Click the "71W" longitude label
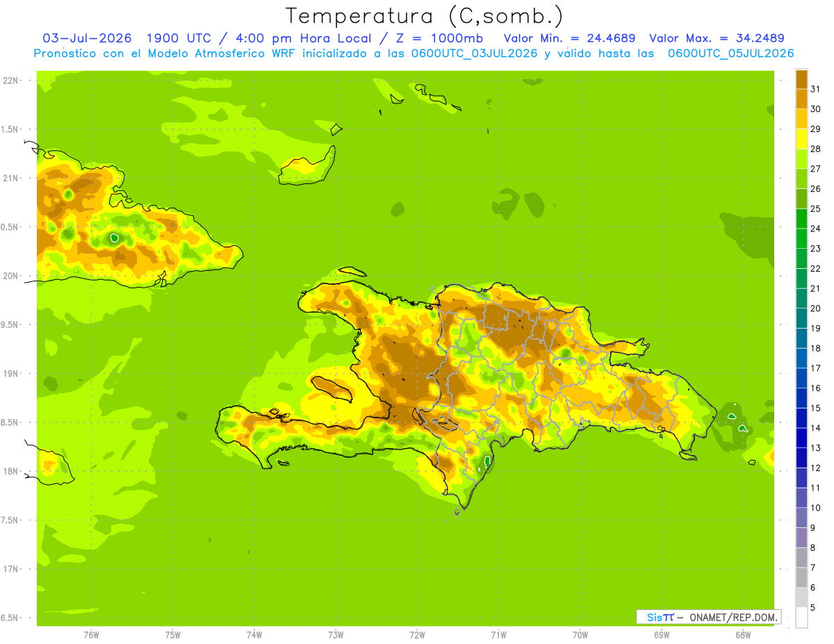Image resolution: width=834 pixels, height=644 pixels. tap(498, 635)
